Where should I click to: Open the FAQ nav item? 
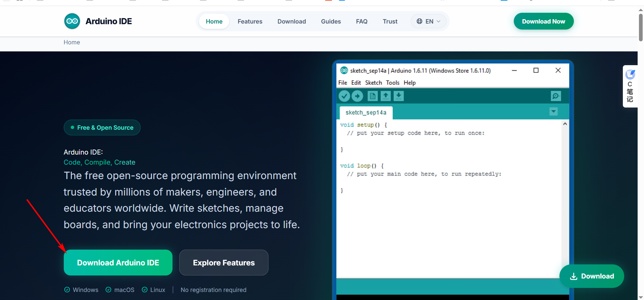pyautogui.click(x=362, y=21)
